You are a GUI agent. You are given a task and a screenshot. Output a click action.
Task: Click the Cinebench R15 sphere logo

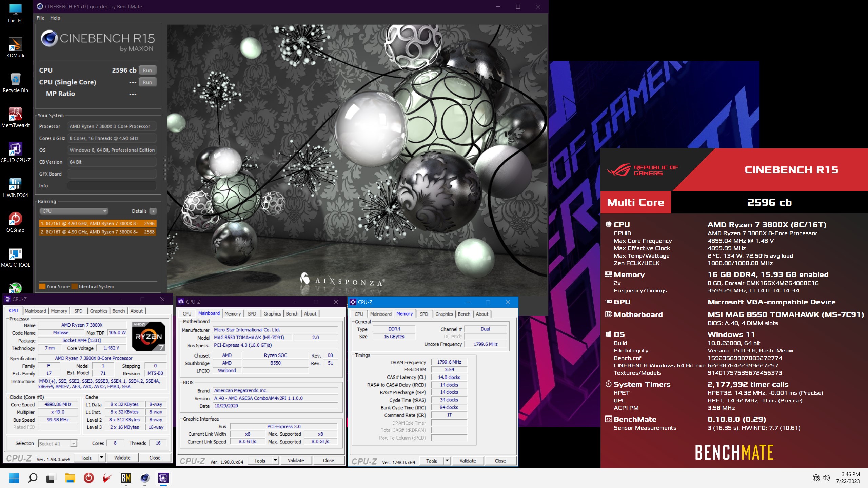[49, 38]
